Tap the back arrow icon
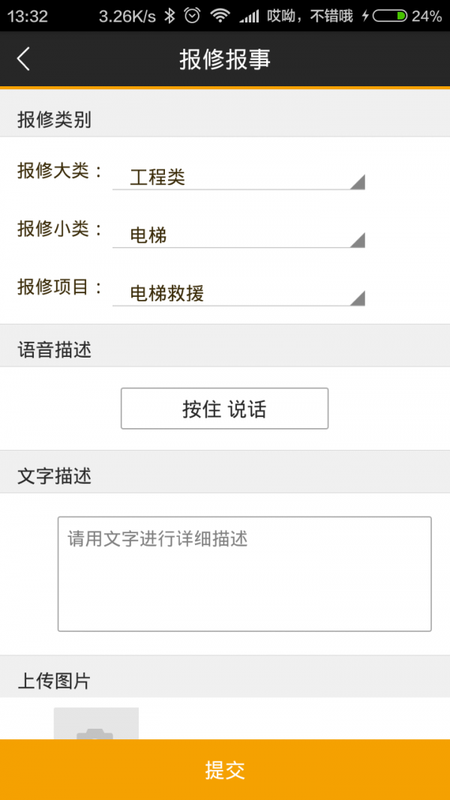Viewport: 450px width, 800px height. (x=23, y=59)
